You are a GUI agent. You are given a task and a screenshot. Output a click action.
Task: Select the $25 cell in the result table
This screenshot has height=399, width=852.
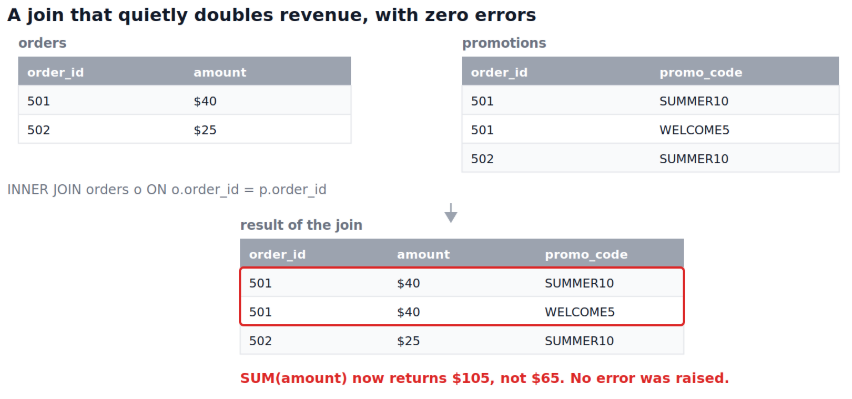pos(408,341)
